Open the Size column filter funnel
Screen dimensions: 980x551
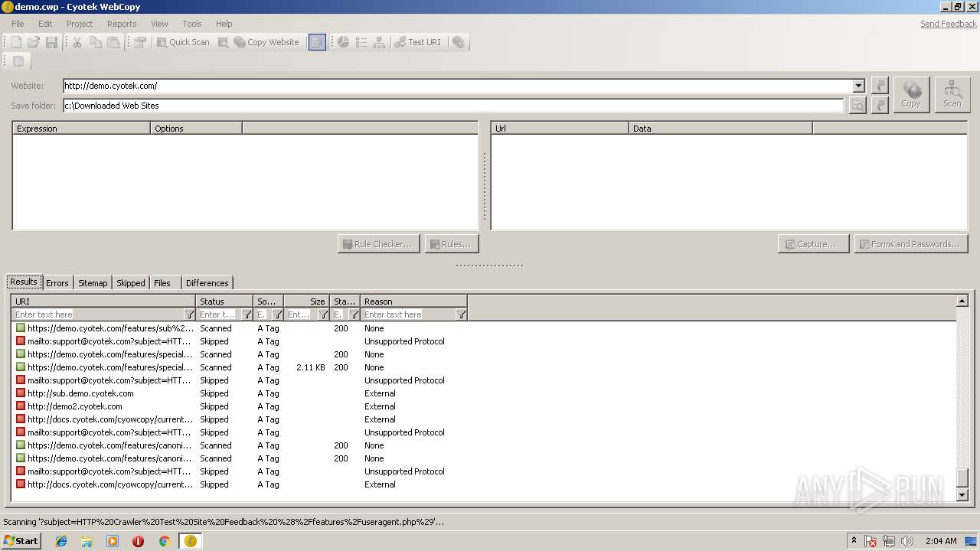tap(323, 315)
